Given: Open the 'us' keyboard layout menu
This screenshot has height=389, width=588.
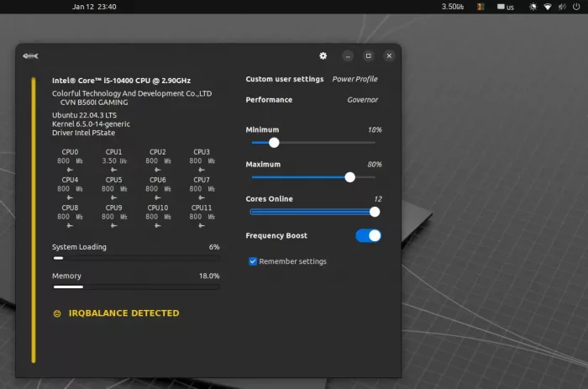Looking at the screenshot, I should pos(506,7).
